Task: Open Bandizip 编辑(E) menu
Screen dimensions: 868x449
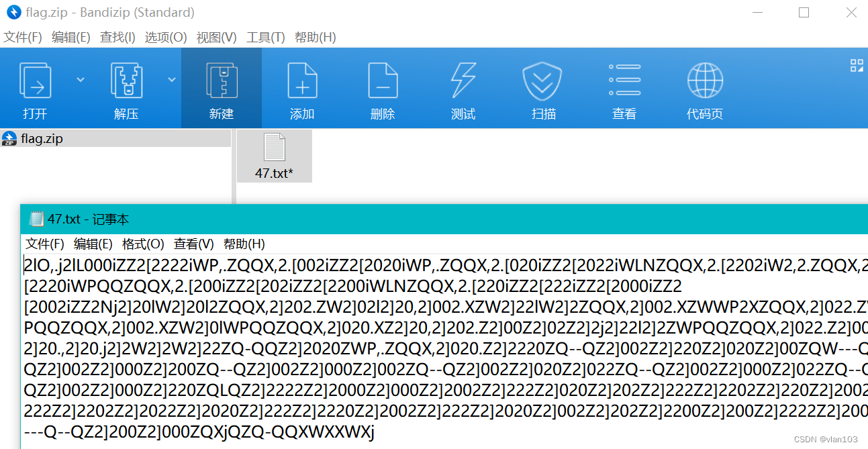Action: [x=70, y=37]
